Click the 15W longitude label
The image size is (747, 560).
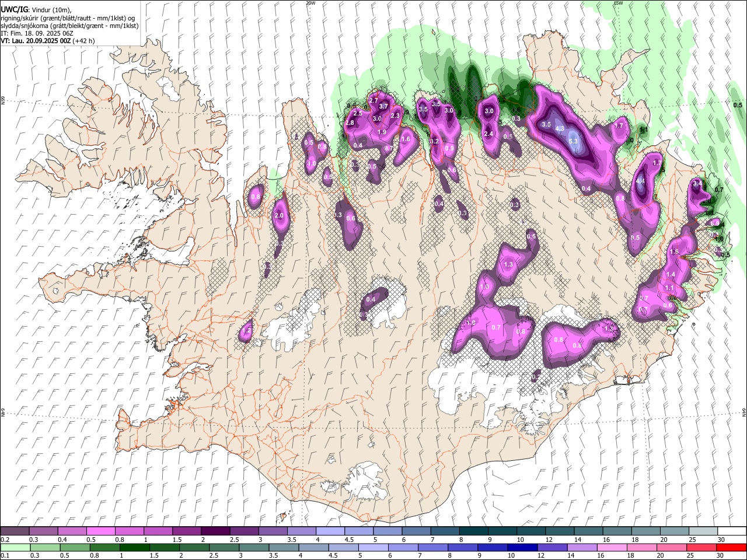point(618,3)
